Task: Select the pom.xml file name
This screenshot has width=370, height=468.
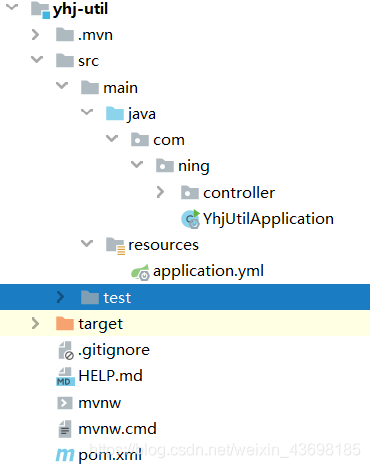Action: click(x=110, y=455)
